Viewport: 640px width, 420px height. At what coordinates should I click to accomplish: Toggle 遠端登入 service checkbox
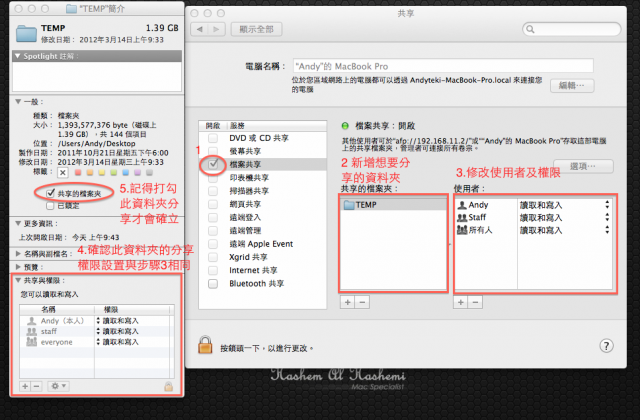coord(213,217)
